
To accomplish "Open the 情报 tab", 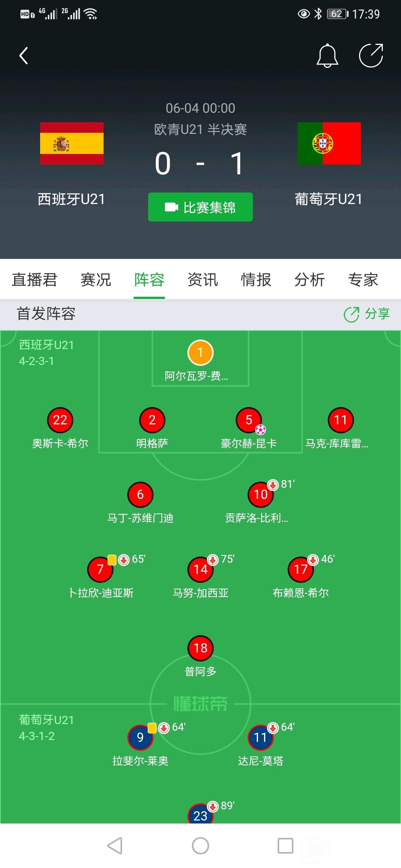I will (x=256, y=280).
